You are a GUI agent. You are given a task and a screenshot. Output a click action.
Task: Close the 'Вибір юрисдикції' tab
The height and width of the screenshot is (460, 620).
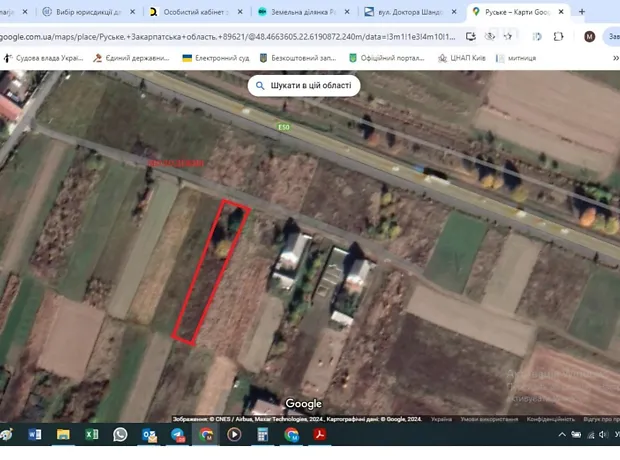click(x=132, y=12)
